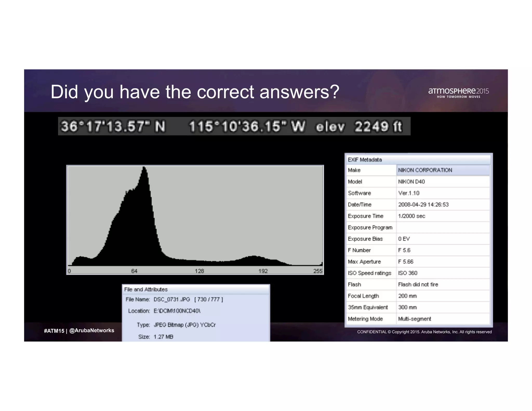This screenshot has height=411, width=532.
Task: Click the elevation value 2249 ft
Action: (378, 127)
